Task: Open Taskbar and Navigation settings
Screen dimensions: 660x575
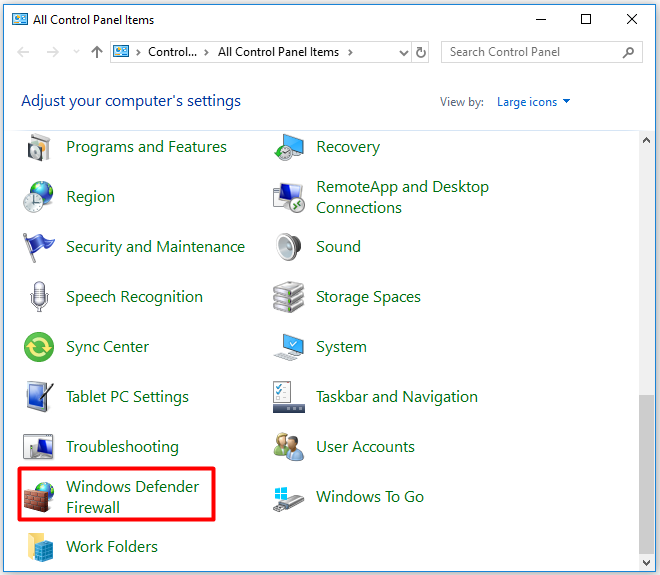Action: pos(396,397)
